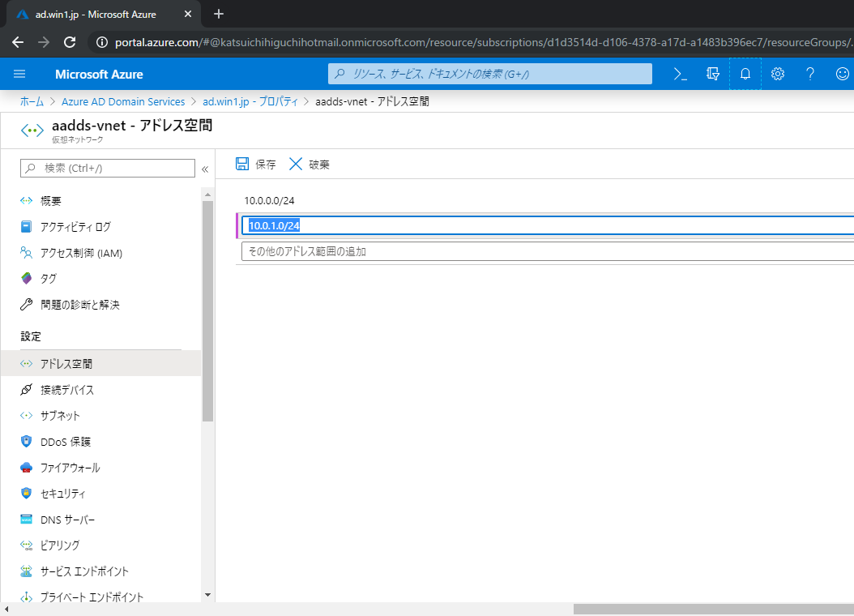Click the タグ tag icon
Viewport: 854px width, 616px height.
[26, 278]
